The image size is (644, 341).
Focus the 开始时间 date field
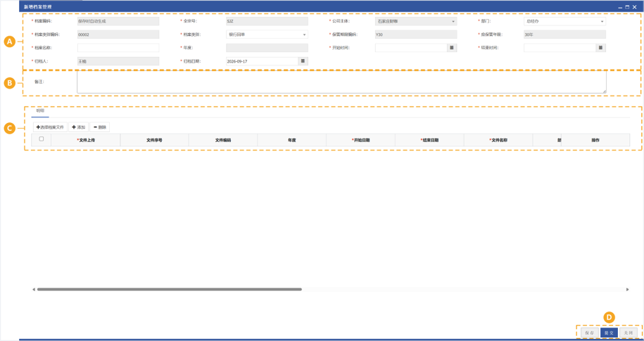(411, 48)
